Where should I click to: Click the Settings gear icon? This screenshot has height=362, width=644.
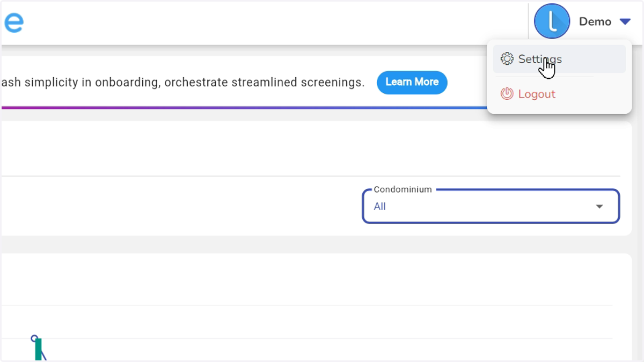coord(507,59)
